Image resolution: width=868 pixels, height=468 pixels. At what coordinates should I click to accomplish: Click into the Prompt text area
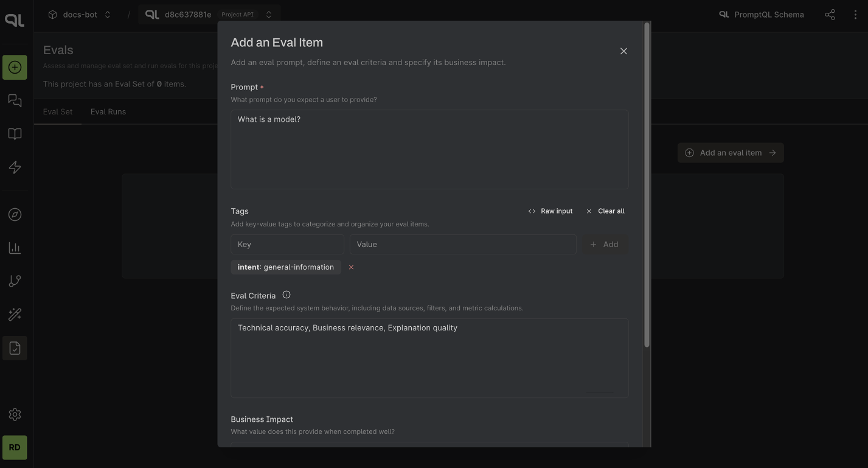429,149
